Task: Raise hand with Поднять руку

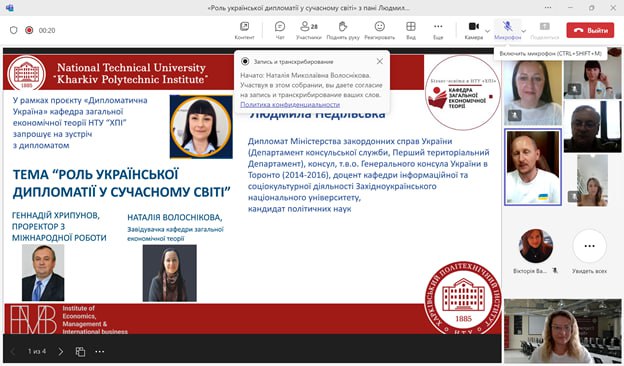Action: 343,30
